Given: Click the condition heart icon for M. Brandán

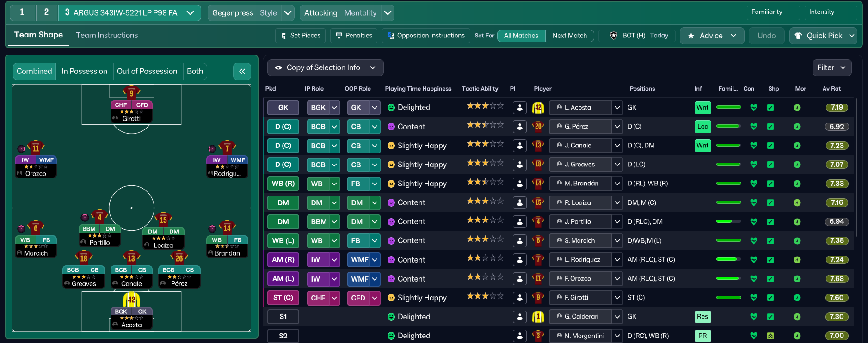Looking at the screenshot, I should 754,184.
